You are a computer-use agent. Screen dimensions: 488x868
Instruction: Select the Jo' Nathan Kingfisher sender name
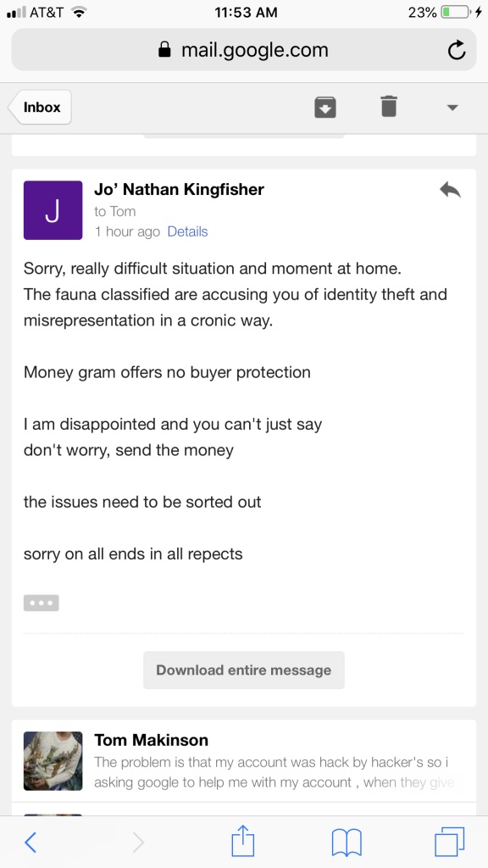point(180,189)
